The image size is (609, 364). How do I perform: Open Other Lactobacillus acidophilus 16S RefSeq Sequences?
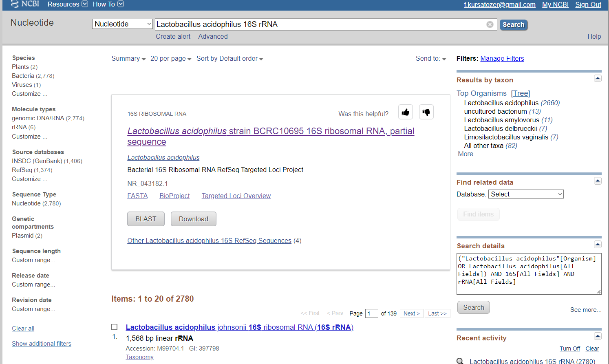(x=209, y=240)
